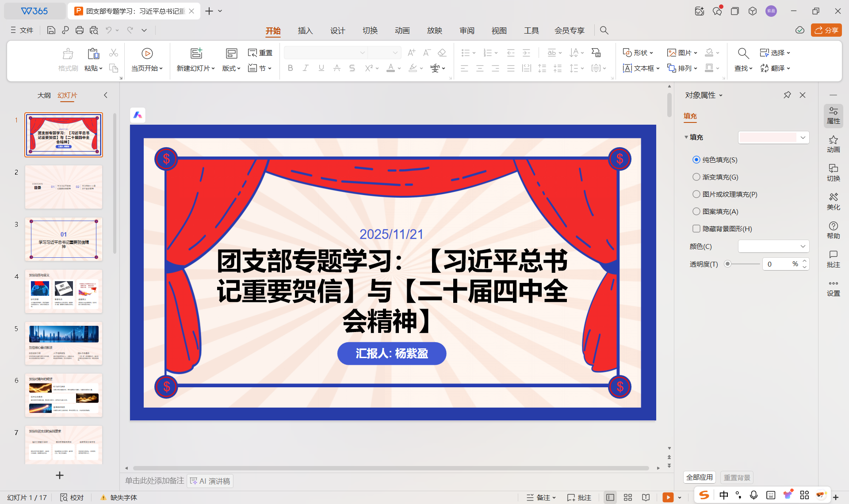849x504 pixels.
Task: Check Hide background graphics (隐藏背景图形)
Action: [696, 229]
